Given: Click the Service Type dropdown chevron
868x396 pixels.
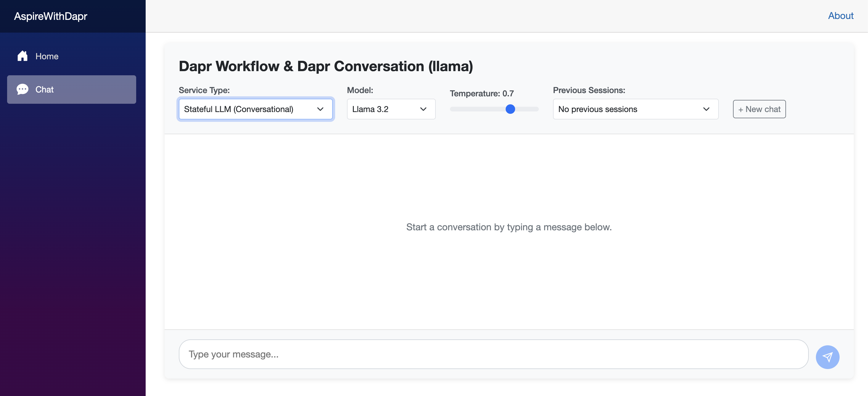Looking at the screenshot, I should coord(320,109).
